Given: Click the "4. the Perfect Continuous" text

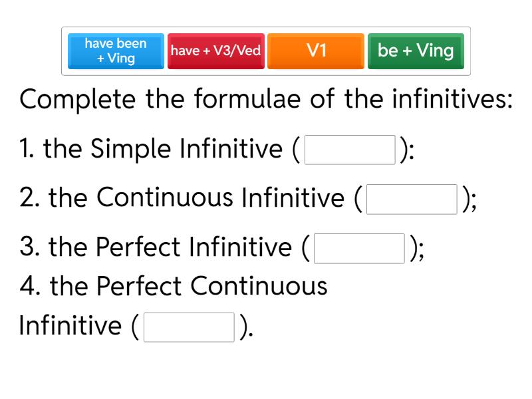Looking at the screenshot, I should 174,287.
